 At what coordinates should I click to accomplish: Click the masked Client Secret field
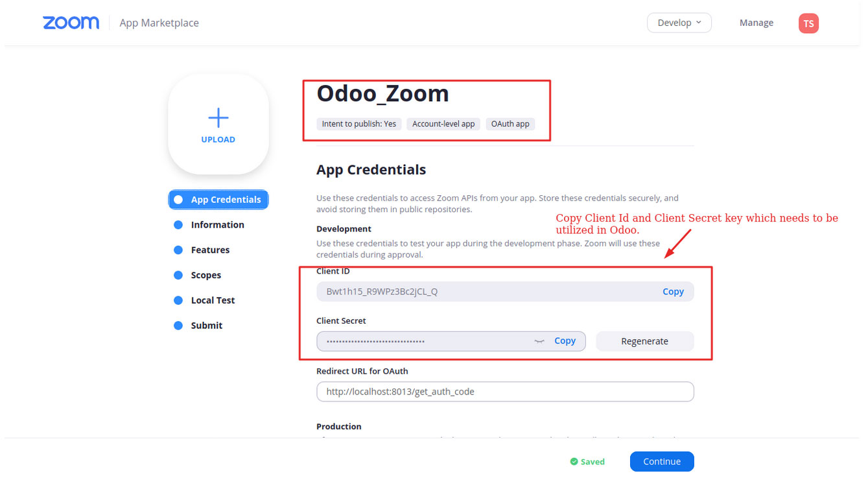[451, 341]
